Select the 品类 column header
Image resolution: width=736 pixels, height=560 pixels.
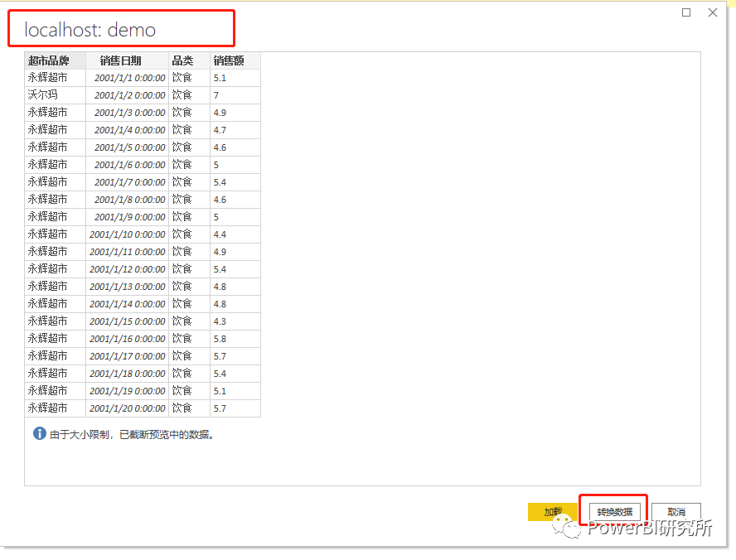189,60
